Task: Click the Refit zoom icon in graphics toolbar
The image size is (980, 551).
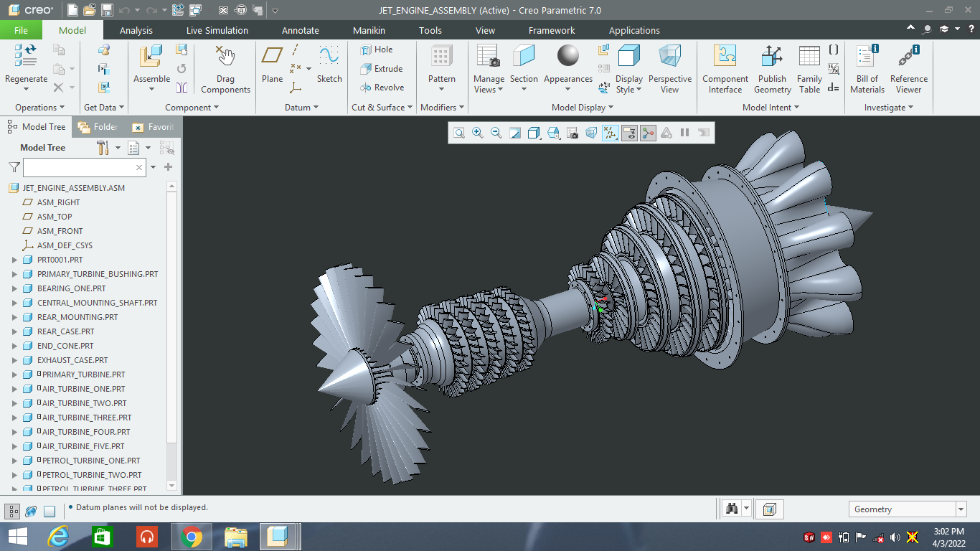Action: [x=458, y=133]
